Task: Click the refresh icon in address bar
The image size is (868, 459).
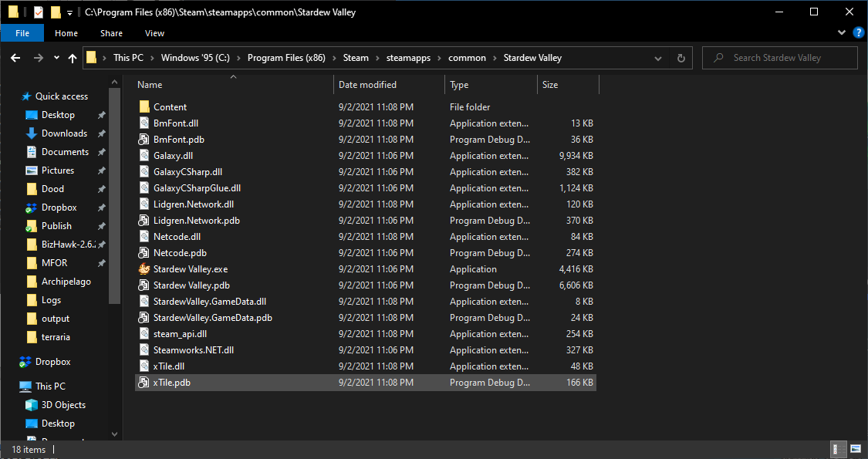Action: 680,58
